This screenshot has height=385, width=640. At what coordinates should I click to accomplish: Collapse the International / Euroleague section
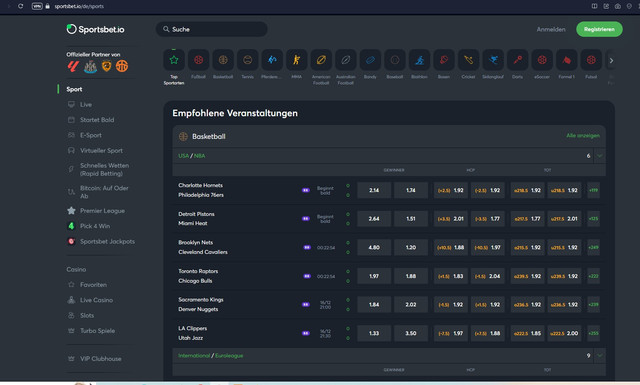600,356
